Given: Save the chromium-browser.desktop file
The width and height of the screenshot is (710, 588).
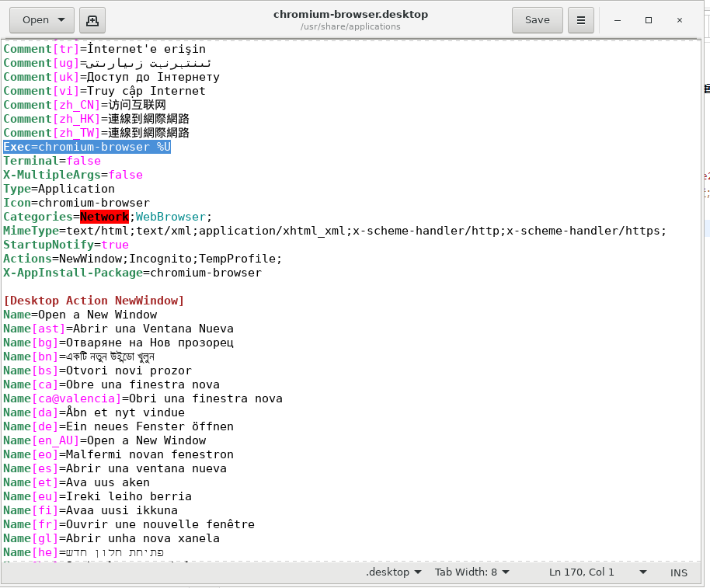Looking at the screenshot, I should coord(537,20).
